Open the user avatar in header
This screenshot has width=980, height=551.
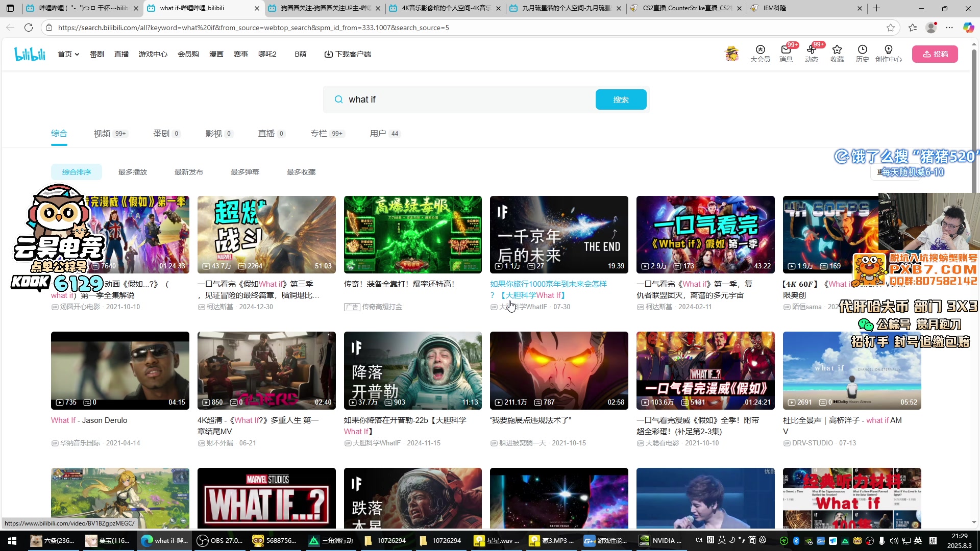click(x=732, y=54)
